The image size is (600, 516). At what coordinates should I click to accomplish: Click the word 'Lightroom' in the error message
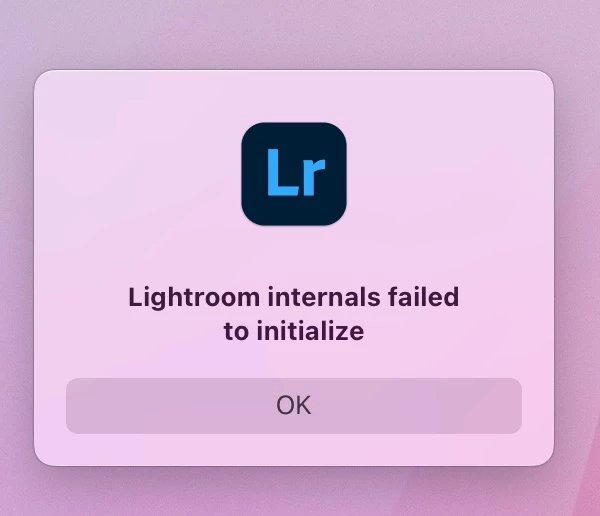pyautogui.click(x=194, y=297)
